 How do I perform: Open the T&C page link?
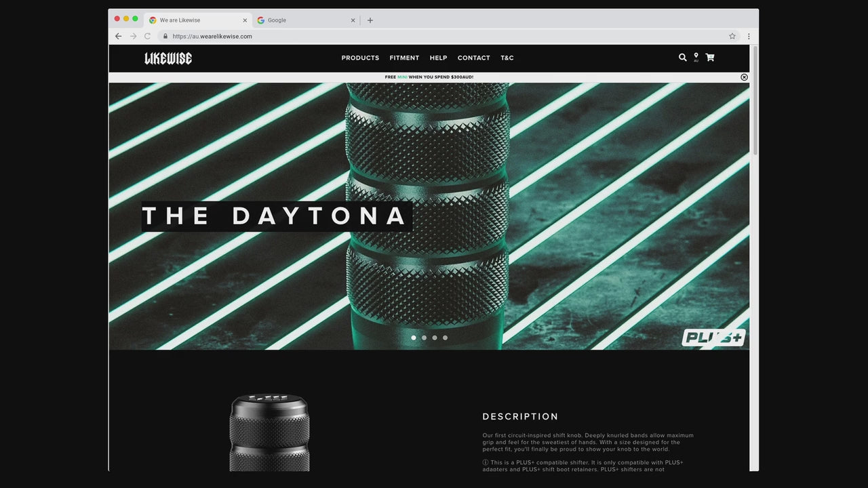[507, 58]
